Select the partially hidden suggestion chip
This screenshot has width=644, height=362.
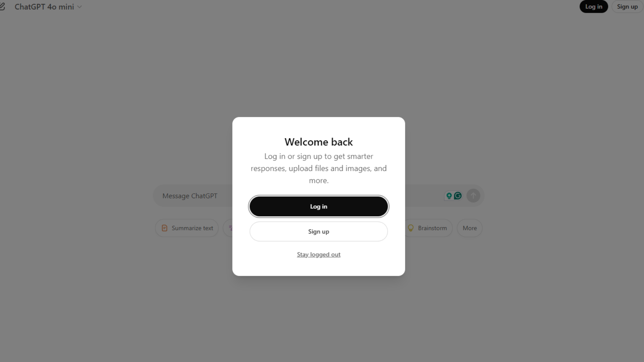(x=230, y=228)
